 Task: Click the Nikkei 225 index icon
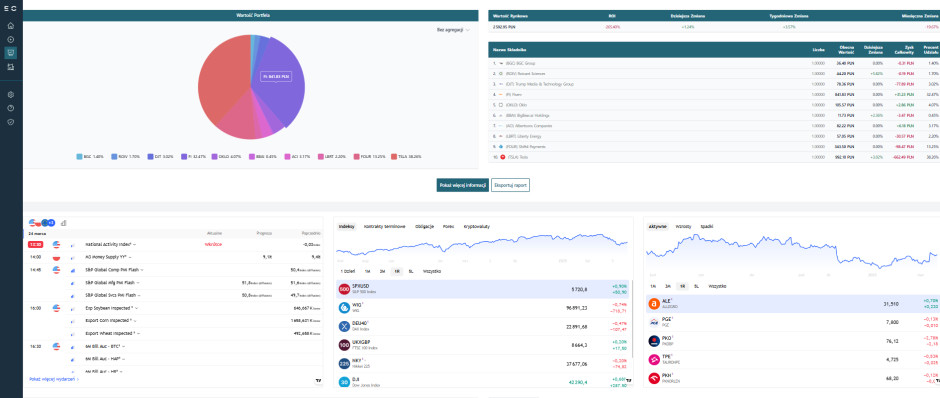coord(344,364)
